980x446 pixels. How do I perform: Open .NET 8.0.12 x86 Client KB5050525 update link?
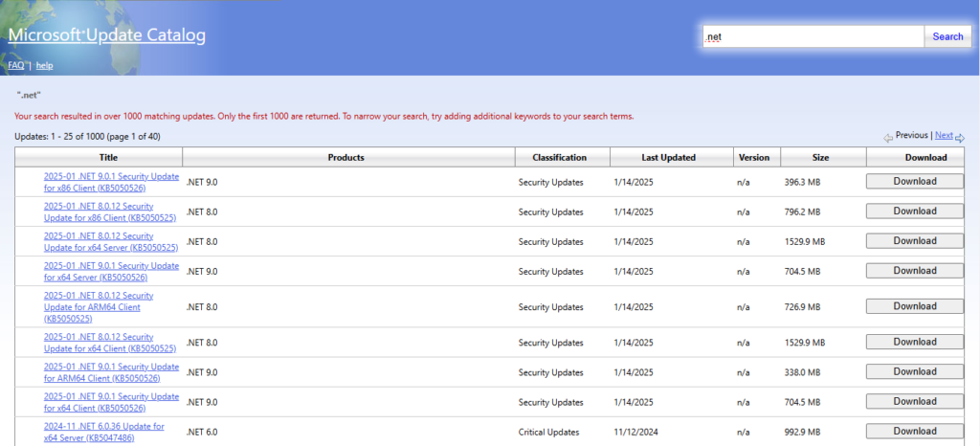110,212
